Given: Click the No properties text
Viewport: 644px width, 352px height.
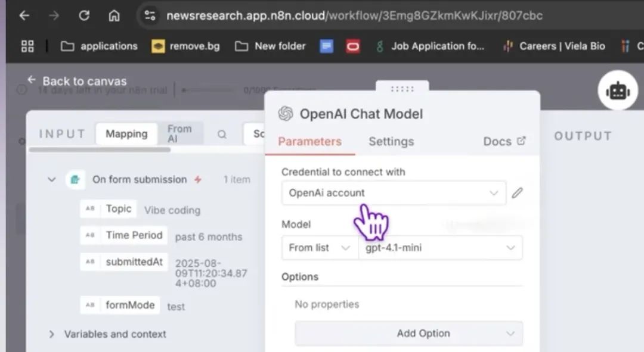Looking at the screenshot, I should tap(327, 304).
